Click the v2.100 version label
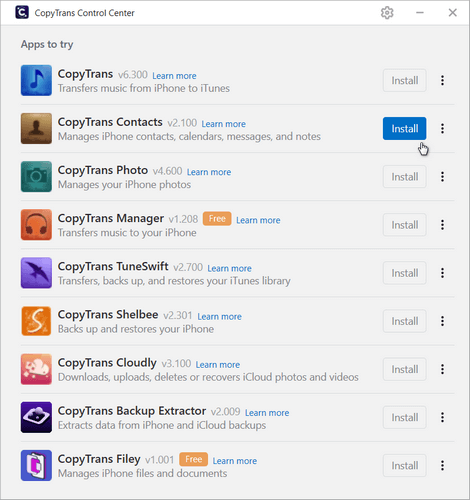 (x=182, y=123)
